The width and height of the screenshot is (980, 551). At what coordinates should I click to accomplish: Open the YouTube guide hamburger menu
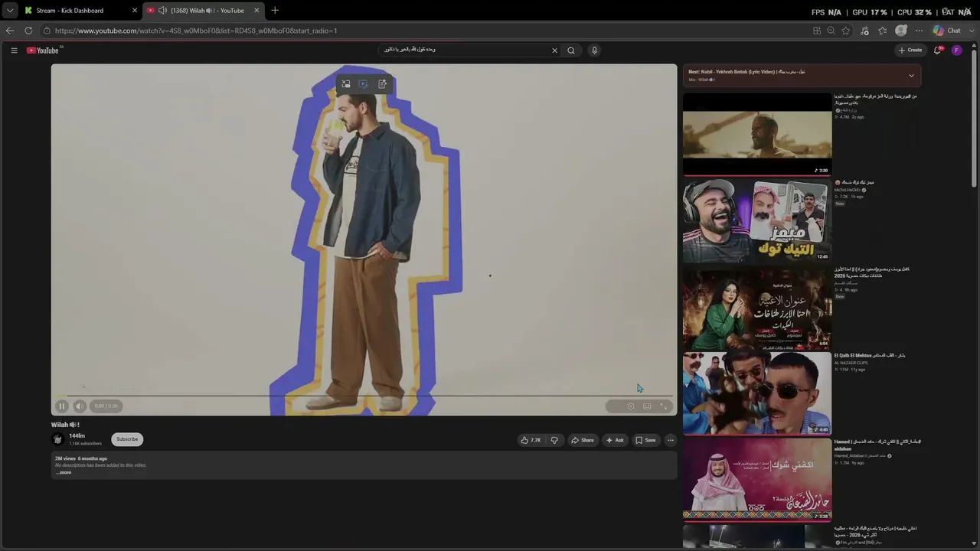(x=14, y=51)
